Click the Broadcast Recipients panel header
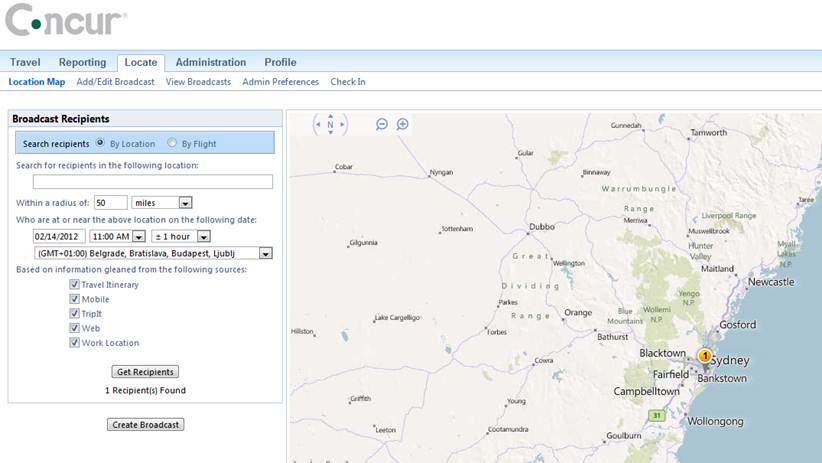822x463 pixels. (x=145, y=119)
